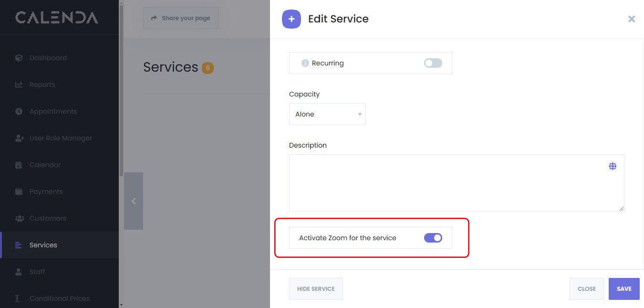This screenshot has height=308, width=644.
Task: Open the Staff menu item
Action: pos(37,272)
